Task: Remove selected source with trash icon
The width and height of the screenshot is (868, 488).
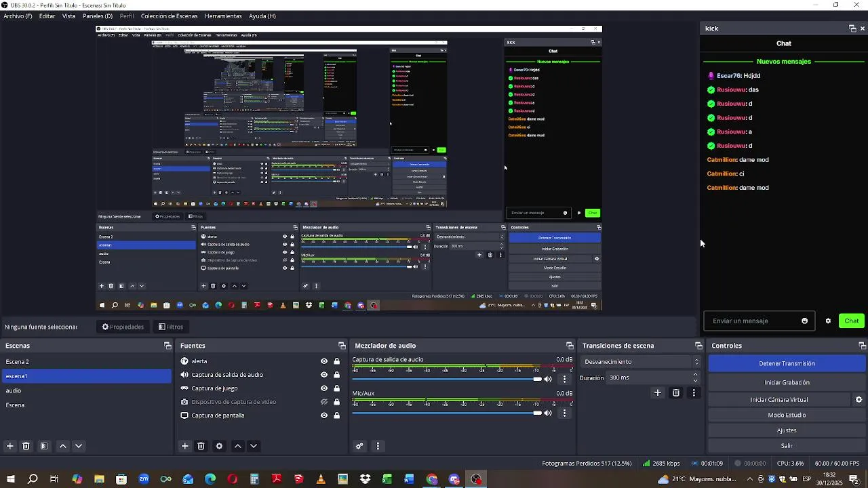Action: pos(201,446)
